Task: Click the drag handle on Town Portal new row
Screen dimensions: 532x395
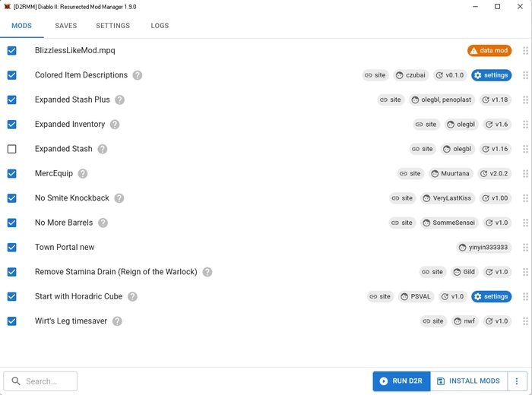Action: 525,248
